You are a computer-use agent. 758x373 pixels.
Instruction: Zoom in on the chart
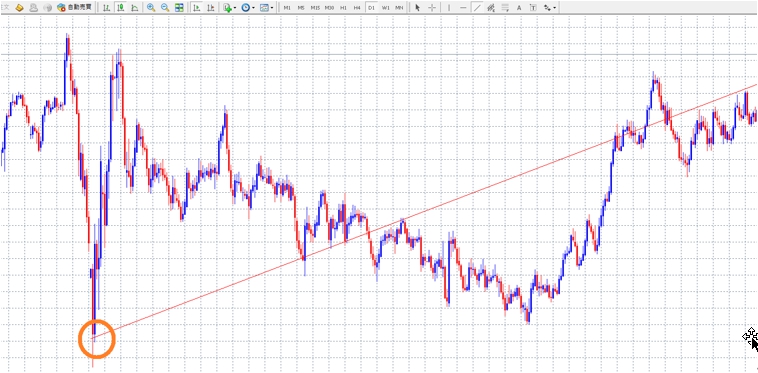point(151,8)
